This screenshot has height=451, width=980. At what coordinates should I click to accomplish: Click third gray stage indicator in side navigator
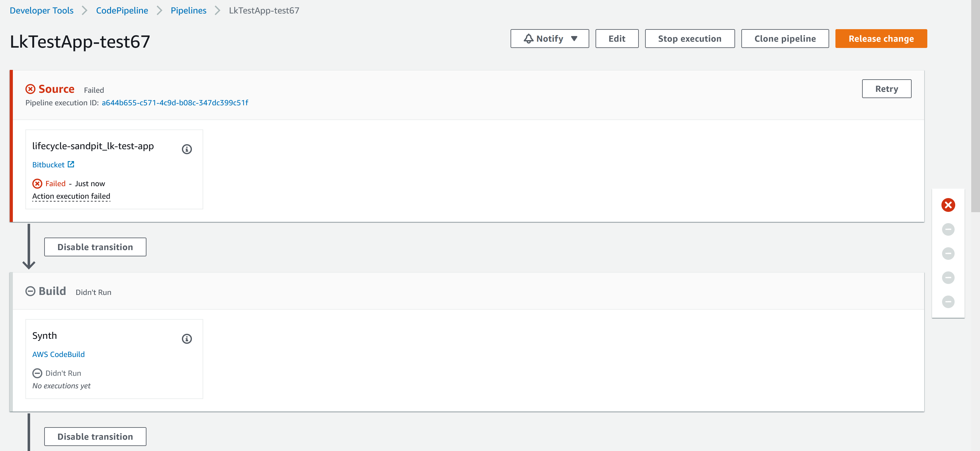click(948, 253)
